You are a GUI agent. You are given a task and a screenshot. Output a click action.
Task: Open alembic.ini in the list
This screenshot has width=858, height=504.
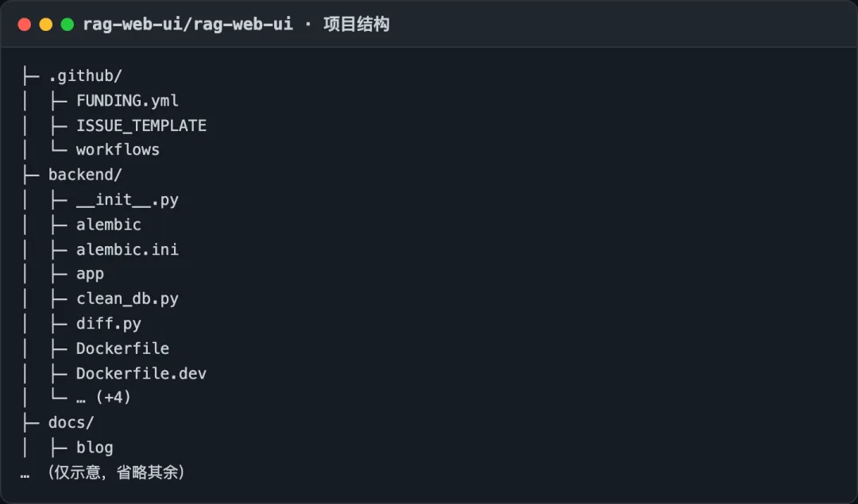(127, 249)
